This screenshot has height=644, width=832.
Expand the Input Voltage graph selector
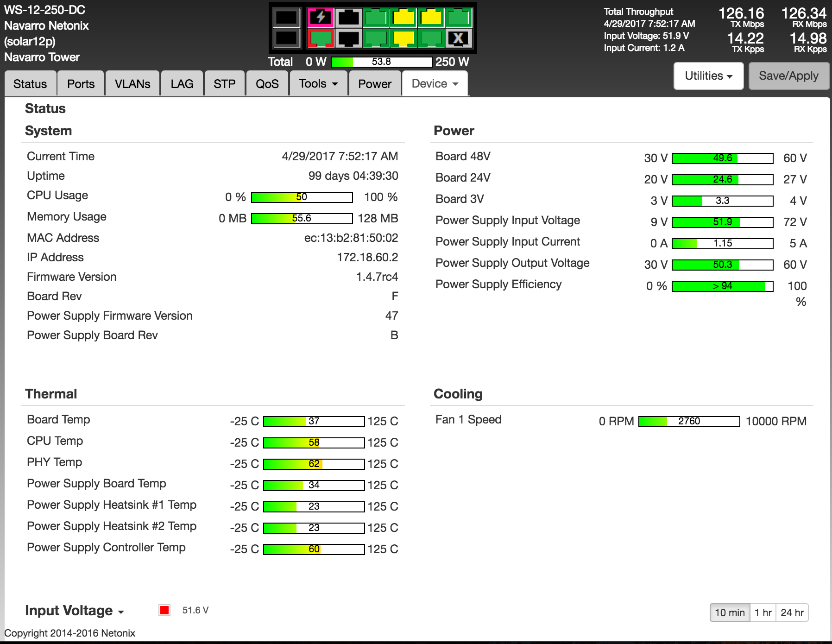[x=75, y=611]
